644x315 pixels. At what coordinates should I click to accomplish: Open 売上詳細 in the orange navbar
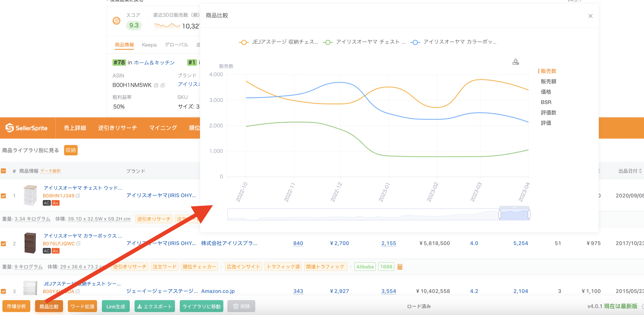coord(75,128)
